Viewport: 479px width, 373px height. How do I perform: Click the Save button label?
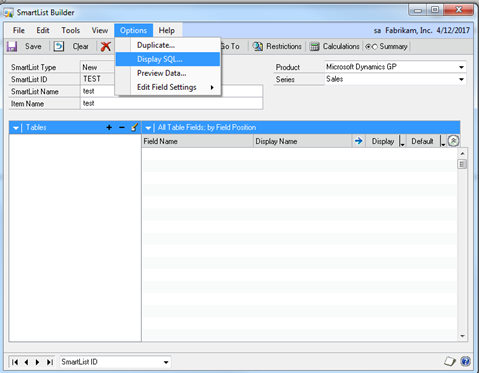coord(33,46)
